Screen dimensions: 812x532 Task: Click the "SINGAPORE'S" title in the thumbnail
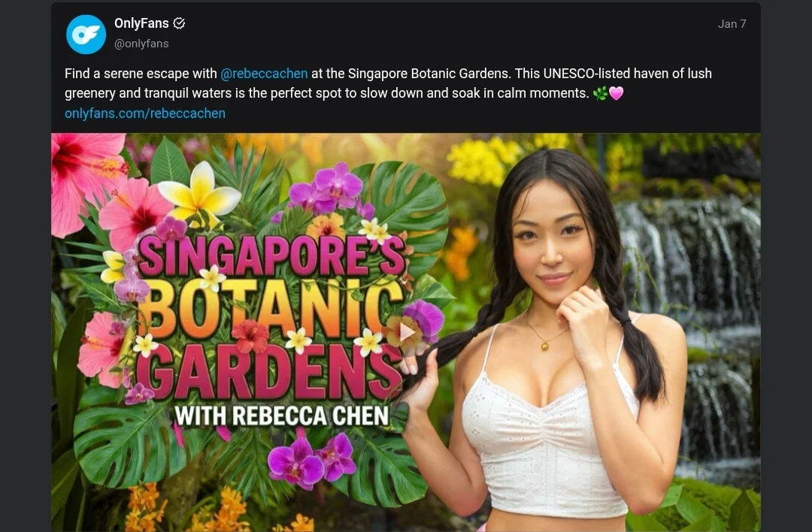[x=271, y=257]
